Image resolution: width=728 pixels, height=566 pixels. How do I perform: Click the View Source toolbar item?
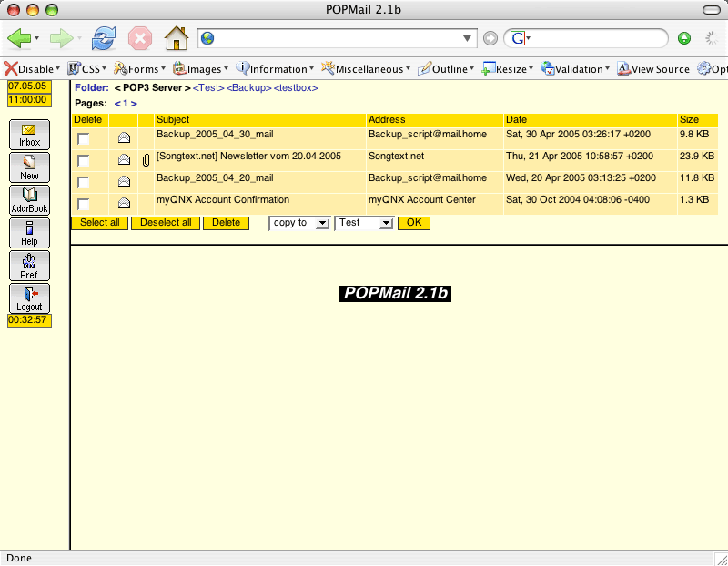[x=653, y=69]
